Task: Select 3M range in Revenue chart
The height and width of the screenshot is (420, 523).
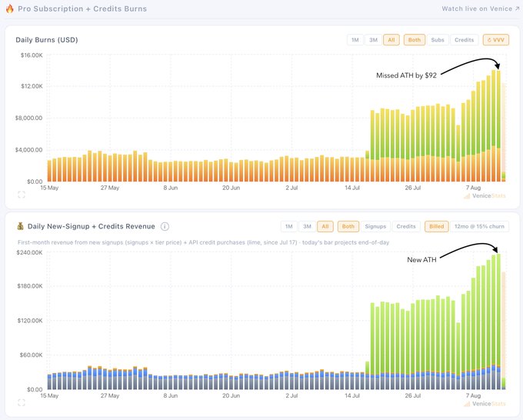Action: (x=307, y=226)
